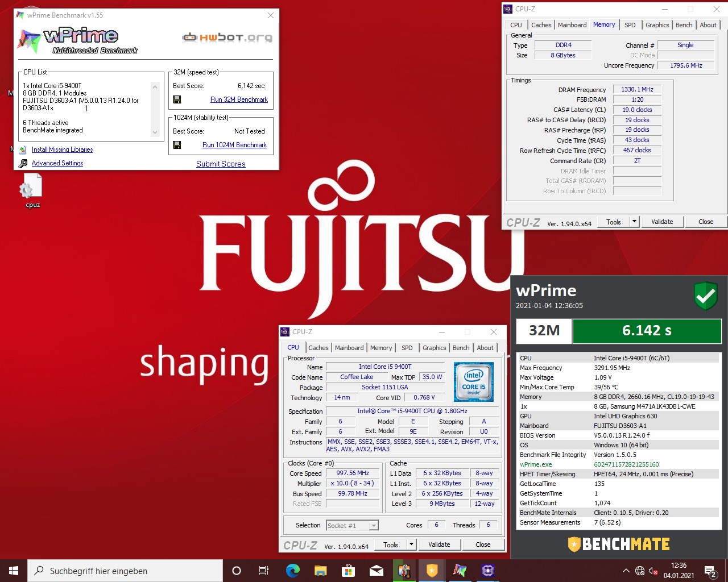728x582 pixels.
Task: Open Graphics tab in Memory CPU-Z window
Action: pyautogui.click(x=657, y=25)
